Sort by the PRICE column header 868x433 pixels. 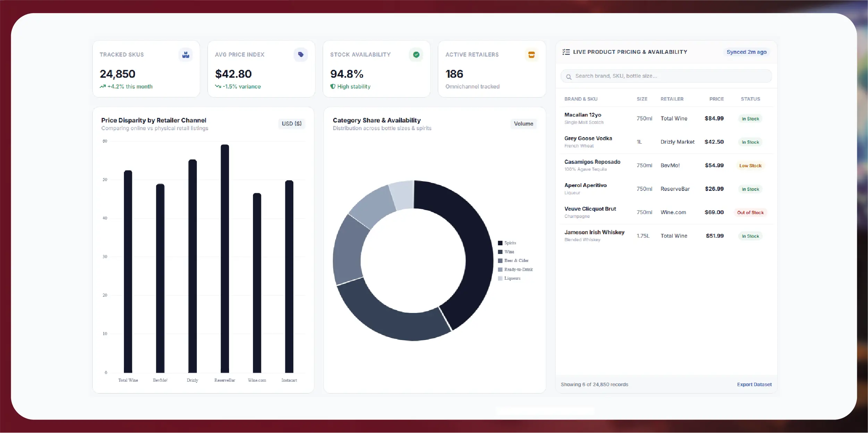[x=716, y=99]
